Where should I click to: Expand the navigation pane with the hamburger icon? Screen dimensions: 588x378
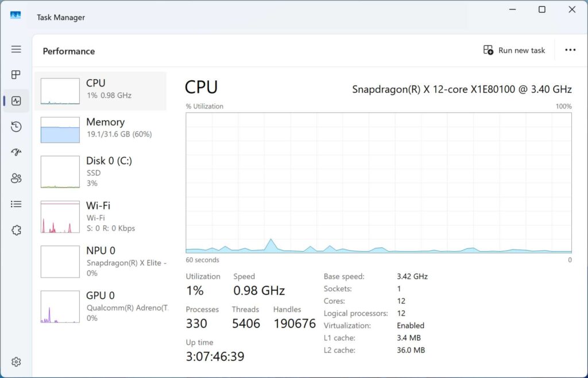pos(16,49)
